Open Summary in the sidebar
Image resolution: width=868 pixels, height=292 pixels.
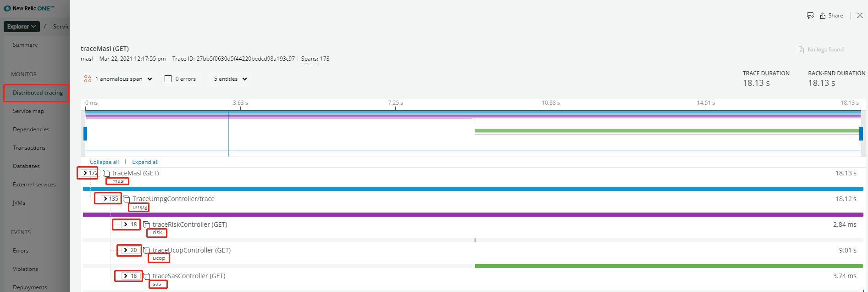click(x=25, y=45)
